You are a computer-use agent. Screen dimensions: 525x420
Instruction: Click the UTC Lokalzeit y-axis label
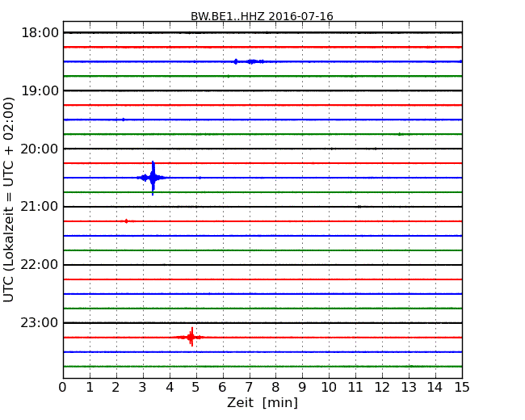coord(8,199)
